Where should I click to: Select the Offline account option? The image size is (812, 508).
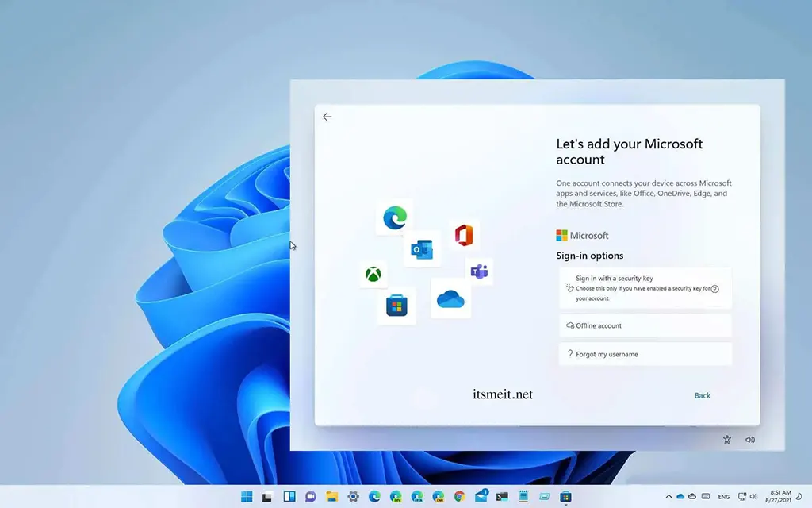pyautogui.click(x=645, y=325)
